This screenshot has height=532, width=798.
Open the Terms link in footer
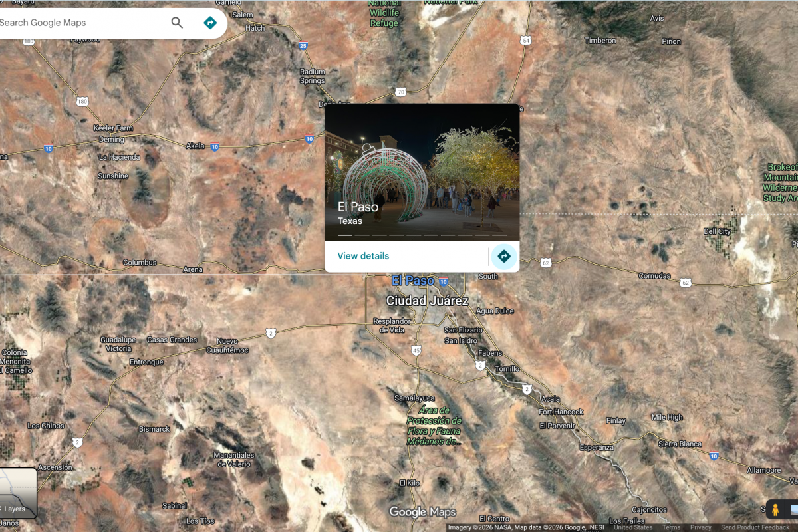pos(671,527)
